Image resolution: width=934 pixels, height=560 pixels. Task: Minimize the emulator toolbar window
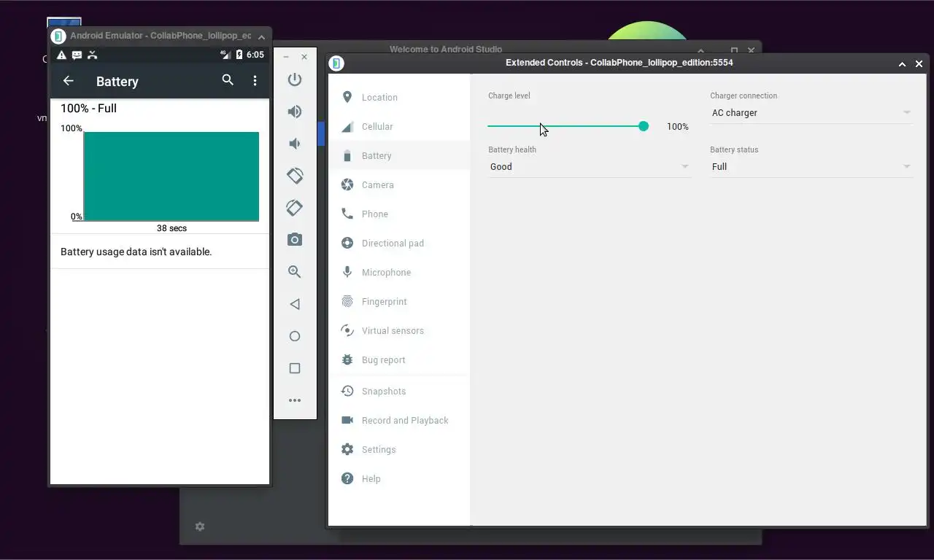point(285,57)
